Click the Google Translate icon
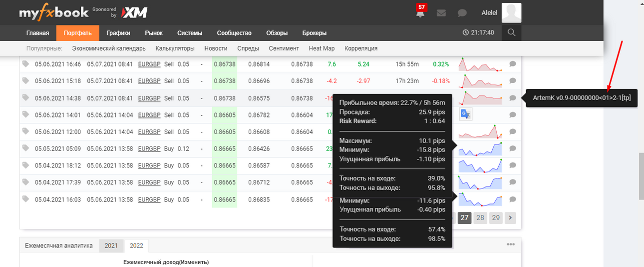 point(466,114)
